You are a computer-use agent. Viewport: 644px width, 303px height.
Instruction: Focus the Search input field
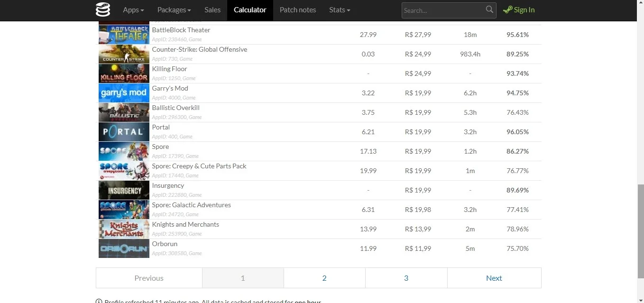(x=443, y=10)
